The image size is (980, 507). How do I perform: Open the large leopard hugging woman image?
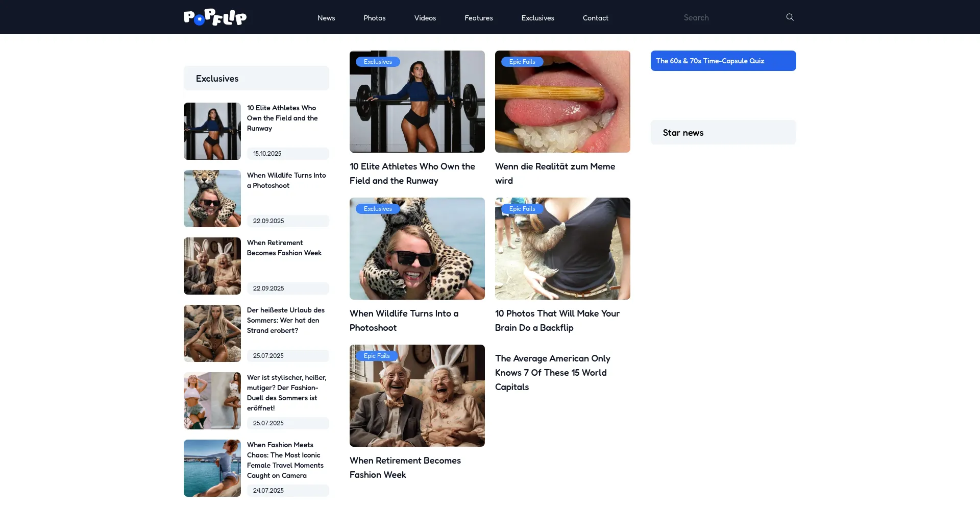point(417,249)
